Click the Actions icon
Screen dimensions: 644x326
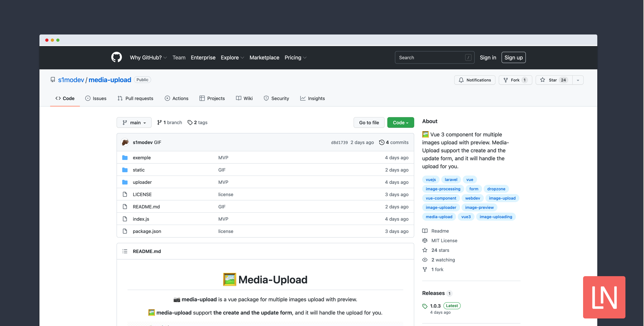[x=167, y=98]
